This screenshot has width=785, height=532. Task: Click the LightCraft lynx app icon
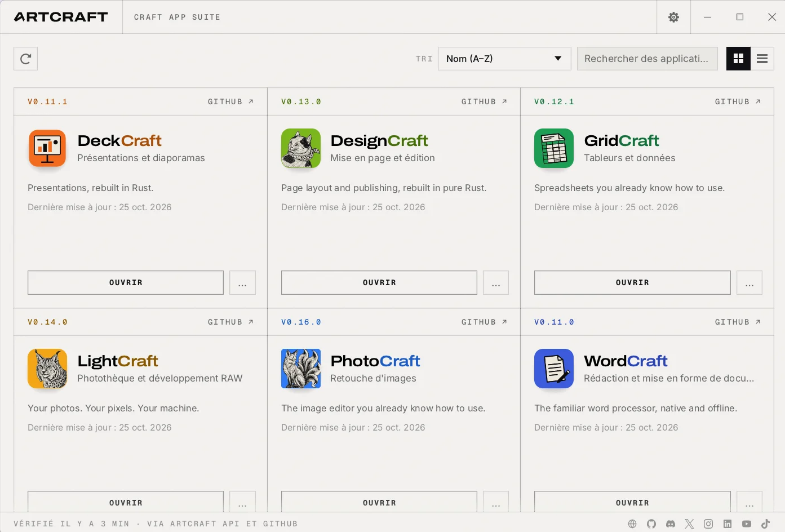tap(47, 369)
